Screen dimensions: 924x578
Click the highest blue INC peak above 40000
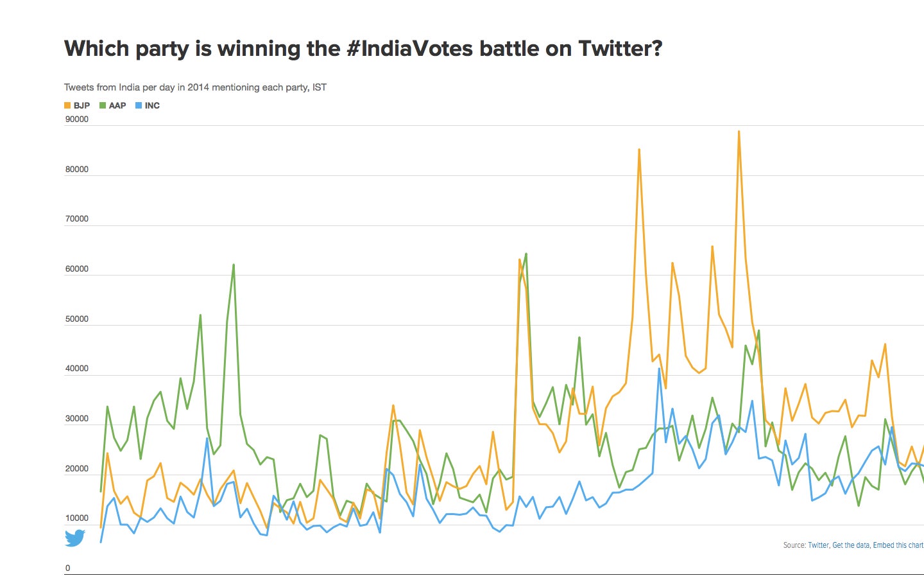659,369
